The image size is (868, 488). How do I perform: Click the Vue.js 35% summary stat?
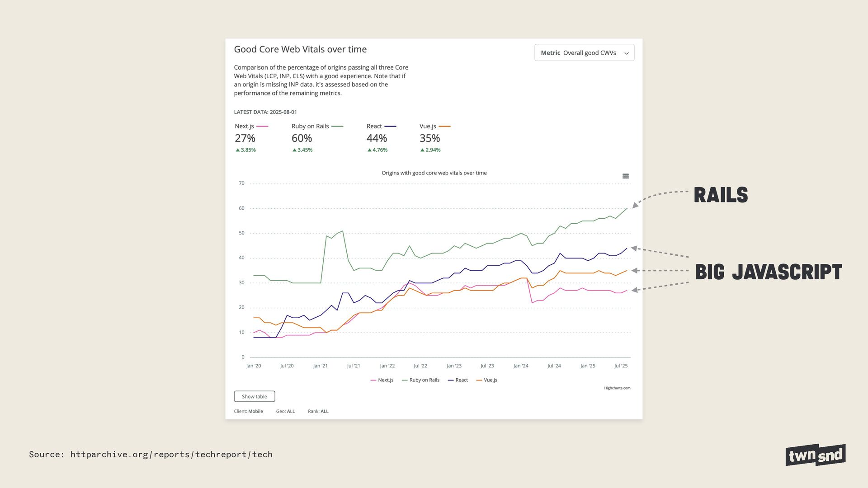pyautogui.click(x=429, y=138)
